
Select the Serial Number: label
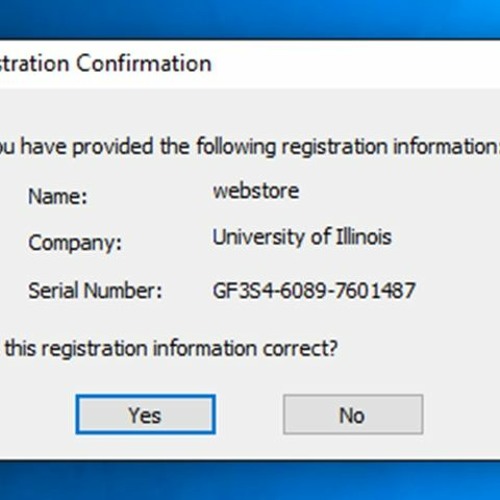(95, 290)
